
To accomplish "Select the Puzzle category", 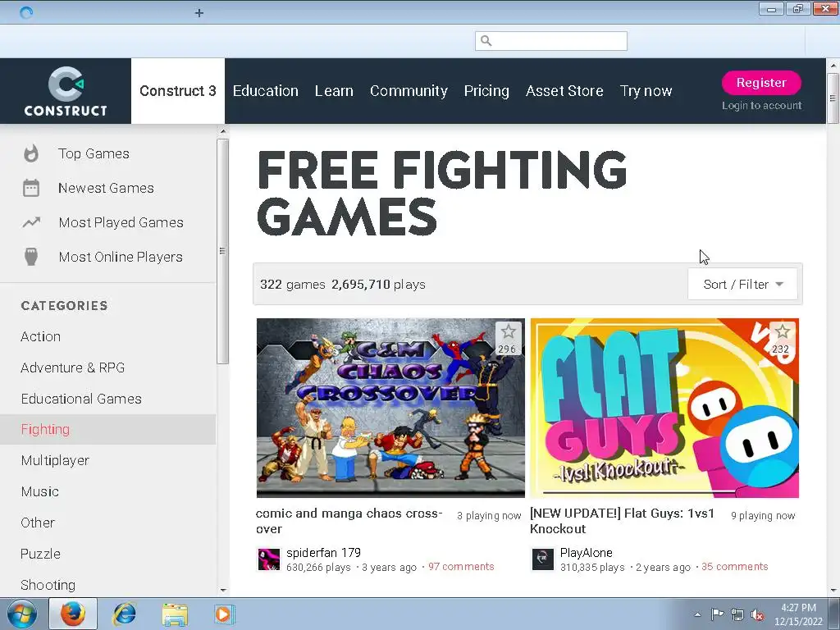I will (41, 554).
